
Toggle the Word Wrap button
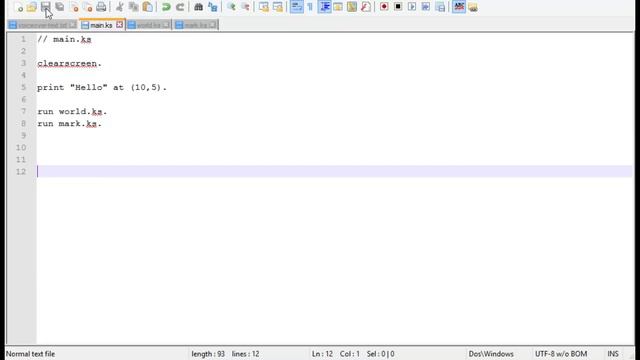(297, 7)
